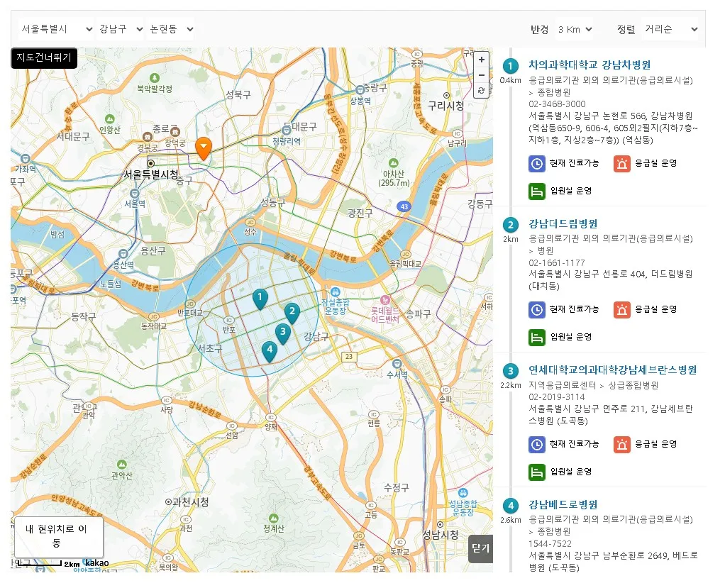Click the 북악팔각정 map icon
The image size is (725, 588).
click(x=155, y=77)
